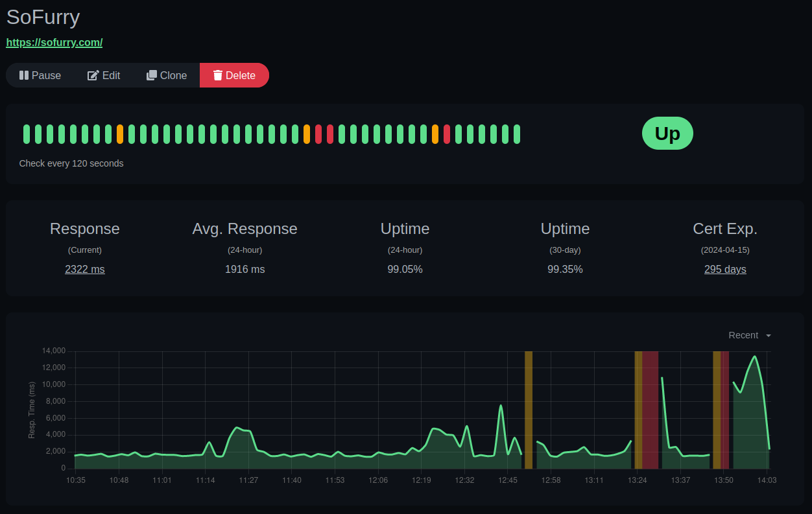Click the 11:27 x-axis label
This screenshot has width=812, height=514.
248,480
